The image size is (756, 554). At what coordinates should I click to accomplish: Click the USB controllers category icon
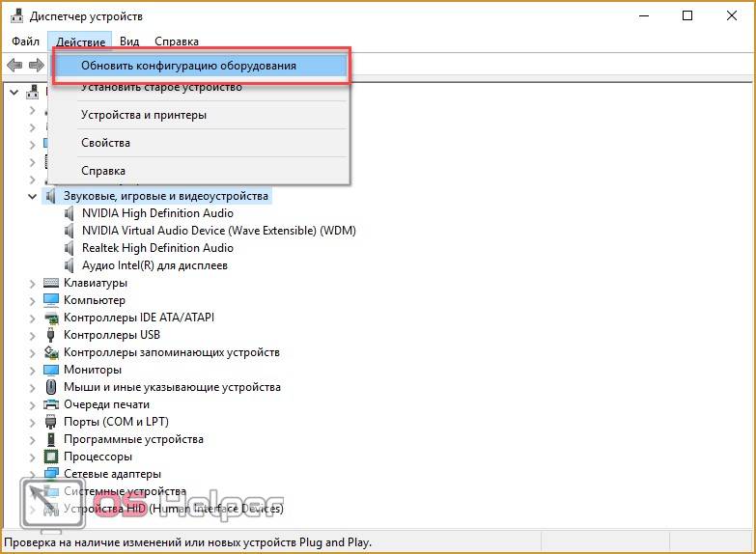pyautogui.click(x=52, y=335)
